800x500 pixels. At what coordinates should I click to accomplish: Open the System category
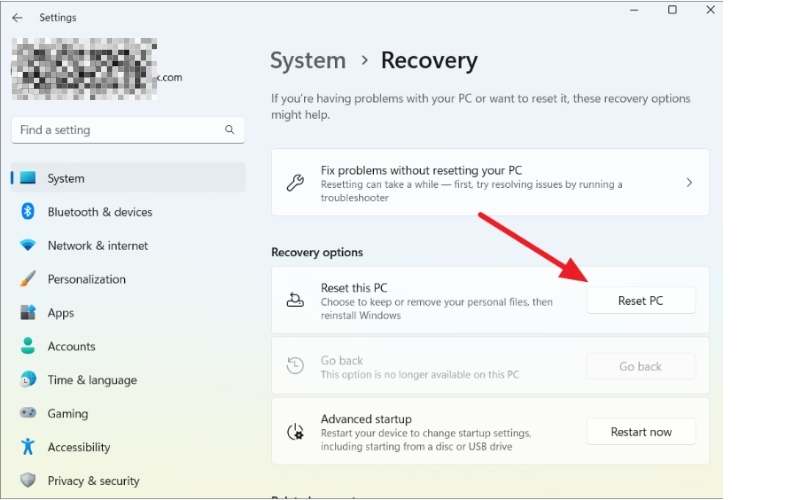click(x=66, y=178)
